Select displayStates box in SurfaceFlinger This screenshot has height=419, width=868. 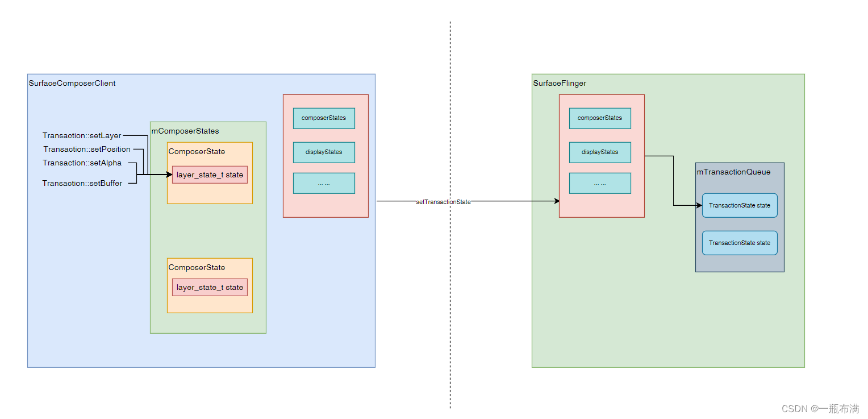[x=600, y=152]
